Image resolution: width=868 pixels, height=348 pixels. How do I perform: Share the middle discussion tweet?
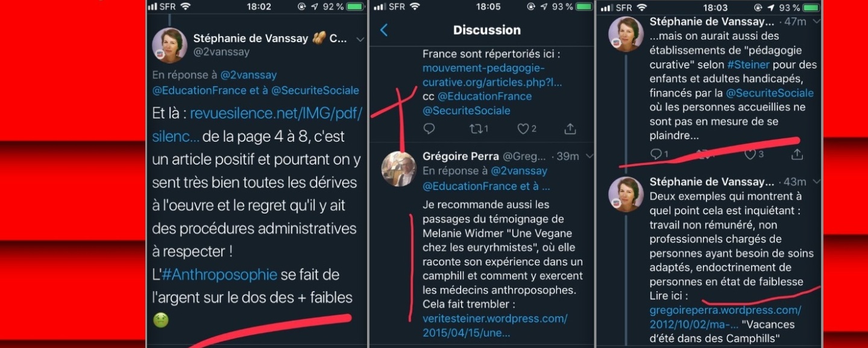tap(570, 128)
